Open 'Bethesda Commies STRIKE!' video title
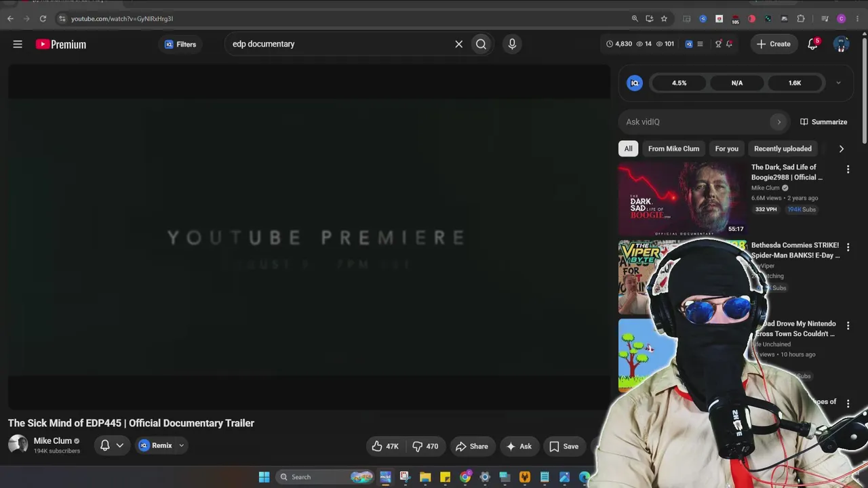This screenshot has width=868, height=488. click(x=795, y=250)
